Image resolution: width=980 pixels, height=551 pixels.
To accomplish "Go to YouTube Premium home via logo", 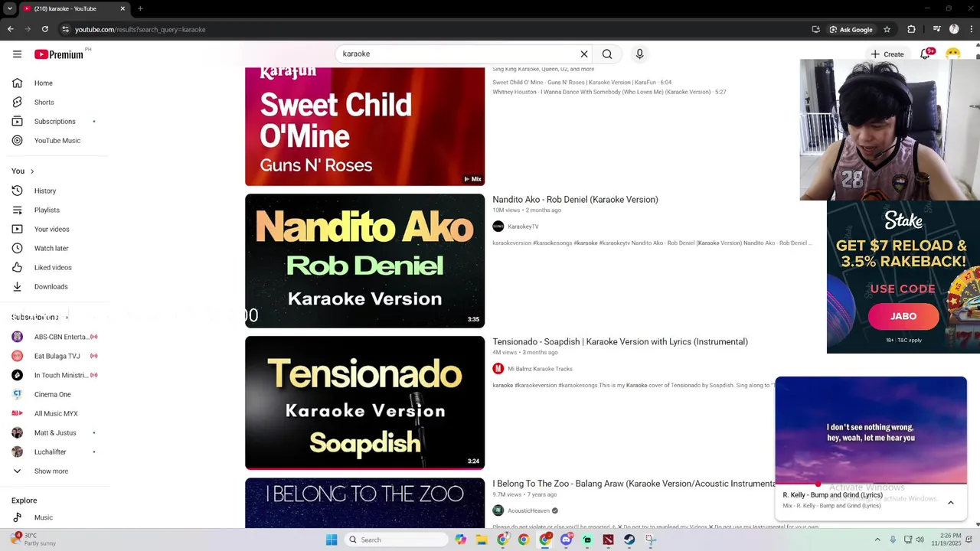I will coord(59,54).
